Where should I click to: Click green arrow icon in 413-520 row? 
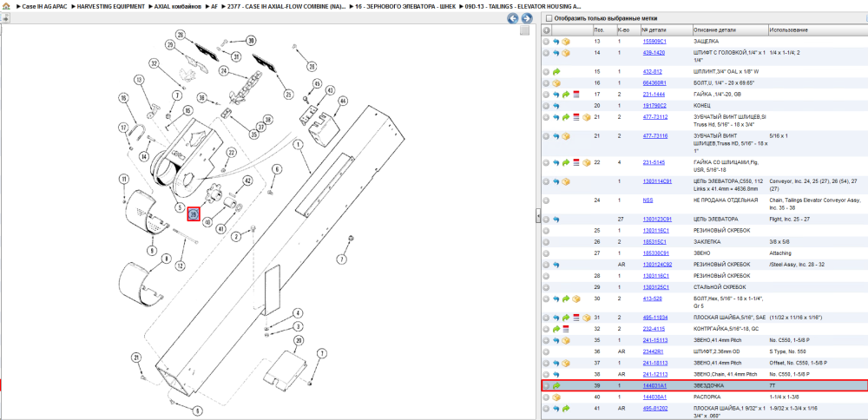[566, 299]
